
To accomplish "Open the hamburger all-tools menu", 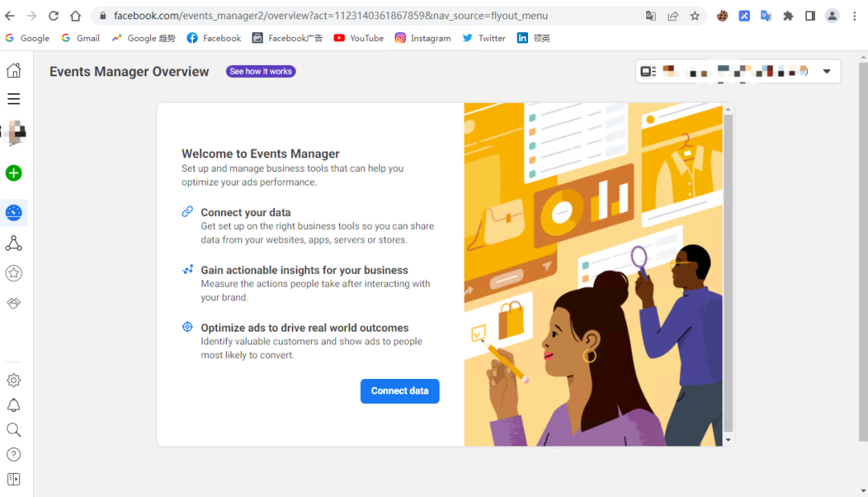I will 14,99.
